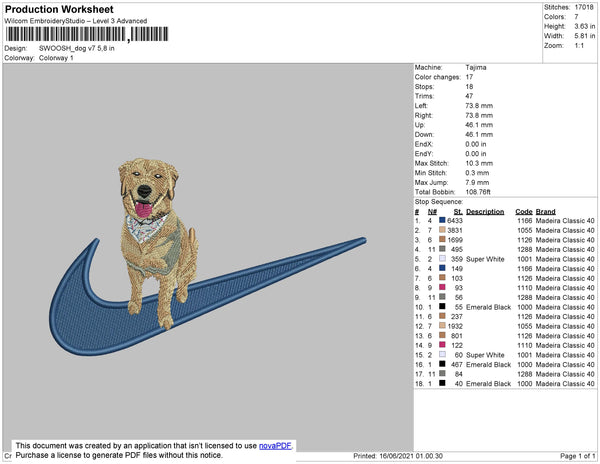Click the pink swatch in stop row 14
600x464 pixels.
coord(442,345)
